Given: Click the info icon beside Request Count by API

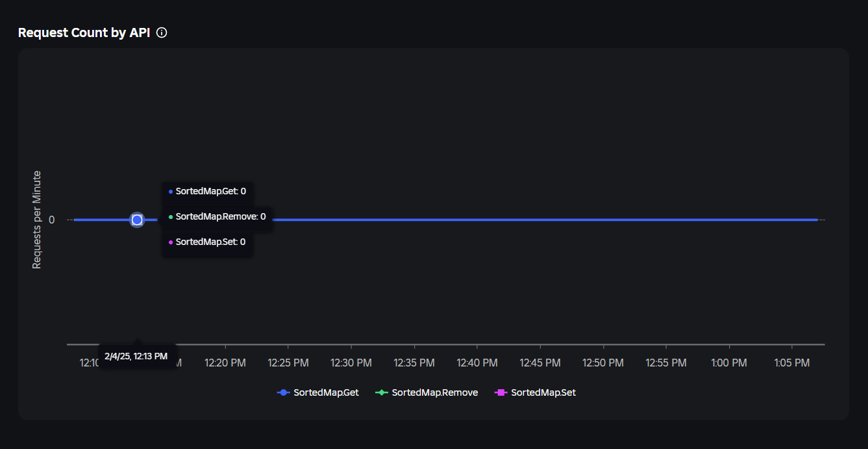Looking at the screenshot, I should 162,32.
